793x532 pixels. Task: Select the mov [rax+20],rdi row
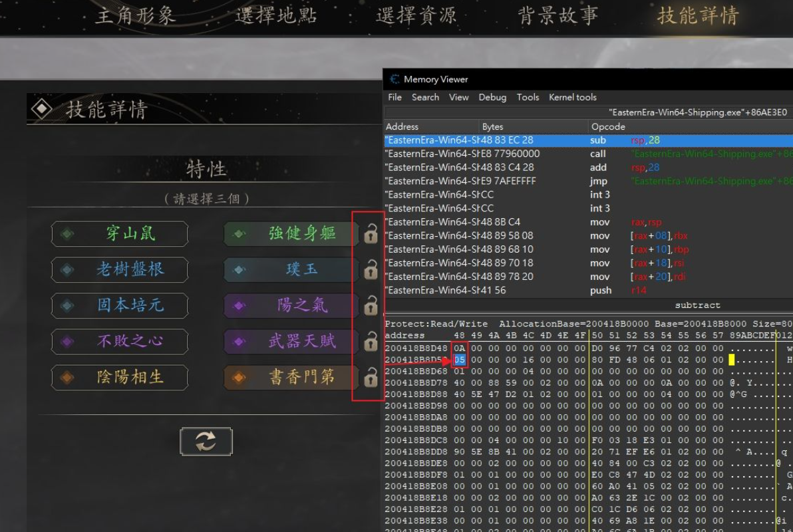tap(588, 277)
